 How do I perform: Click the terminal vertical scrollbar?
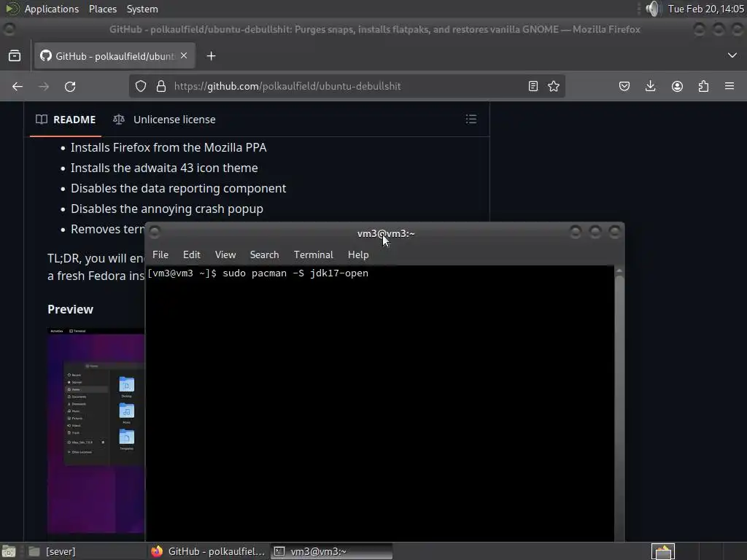tap(619, 407)
